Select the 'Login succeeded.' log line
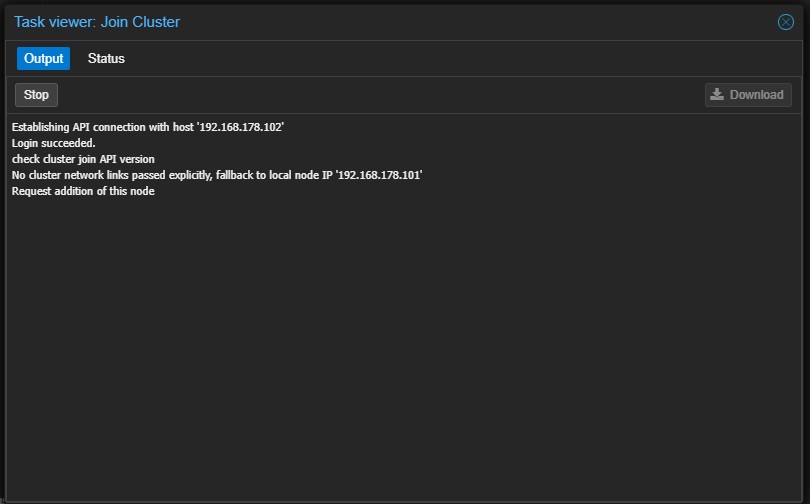The height and width of the screenshot is (504, 810). (54, 143)
